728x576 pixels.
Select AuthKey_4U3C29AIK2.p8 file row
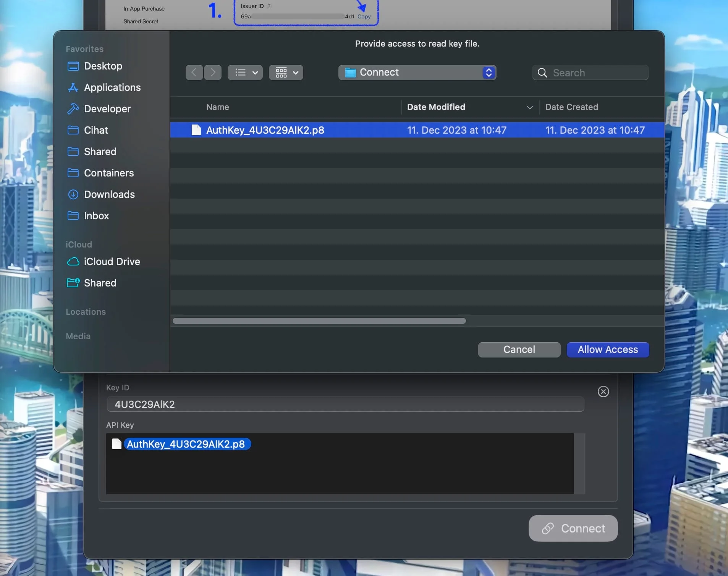click(265, 130)
